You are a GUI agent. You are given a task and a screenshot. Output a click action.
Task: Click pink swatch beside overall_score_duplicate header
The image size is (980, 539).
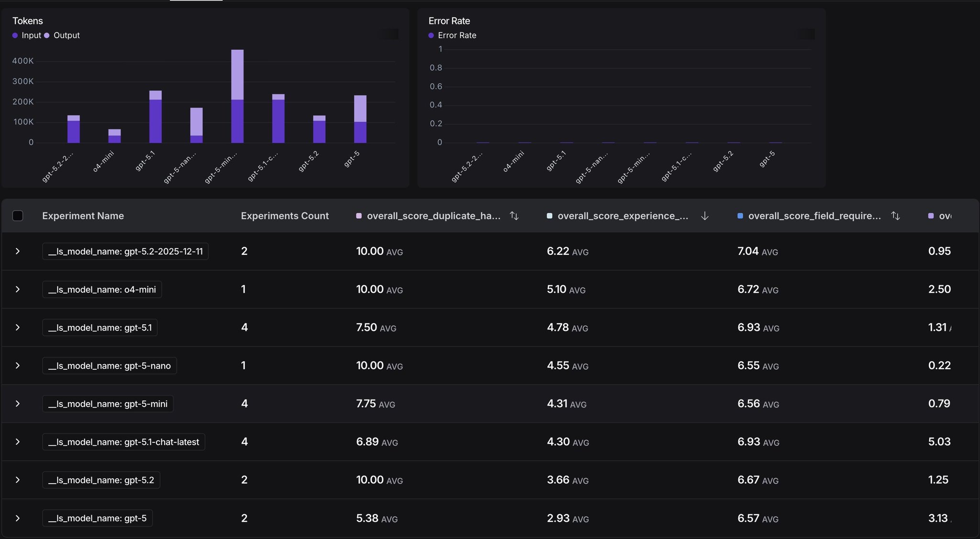(x=359, y=216)
